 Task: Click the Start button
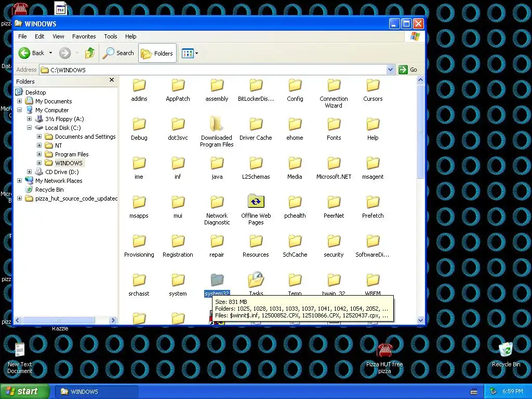24,391
